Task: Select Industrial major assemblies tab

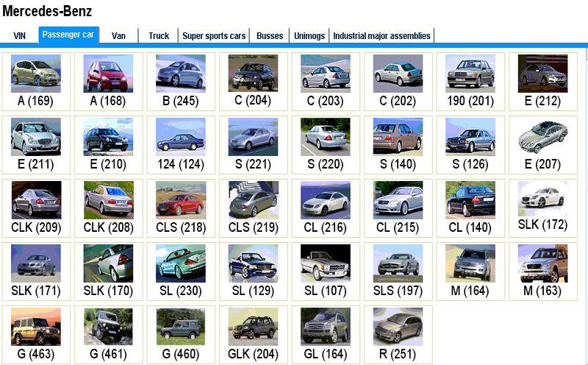Action: click(x=381, y=35)
